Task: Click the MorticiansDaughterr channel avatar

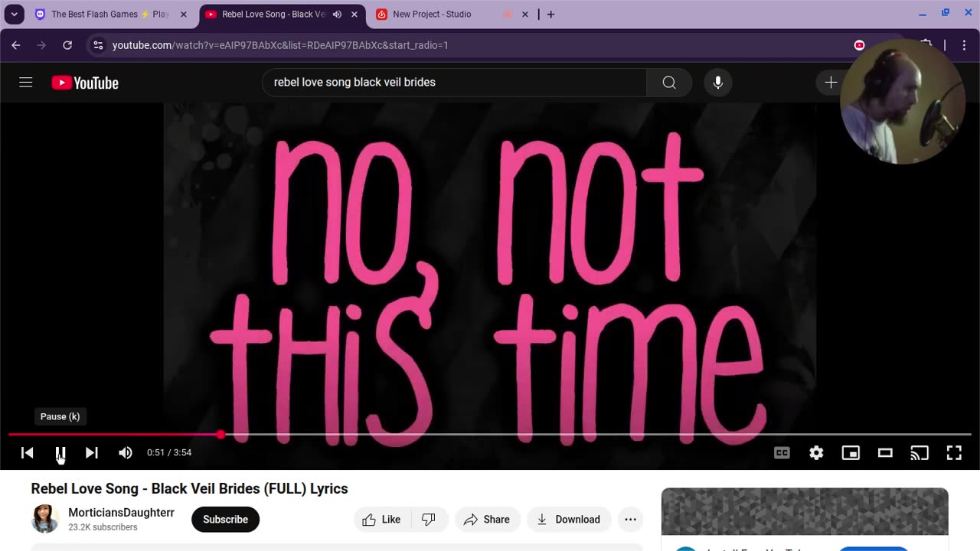Action: (45, 519)
